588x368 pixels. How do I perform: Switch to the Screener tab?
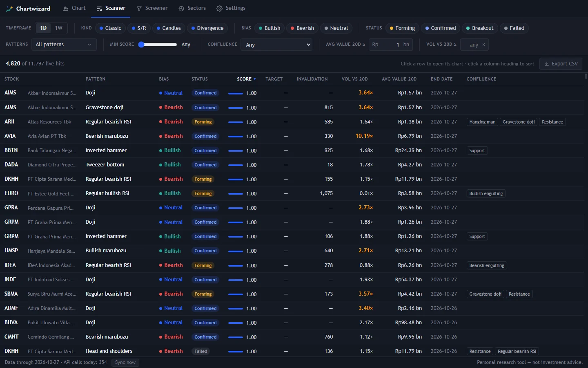click(x=152, y=8)
